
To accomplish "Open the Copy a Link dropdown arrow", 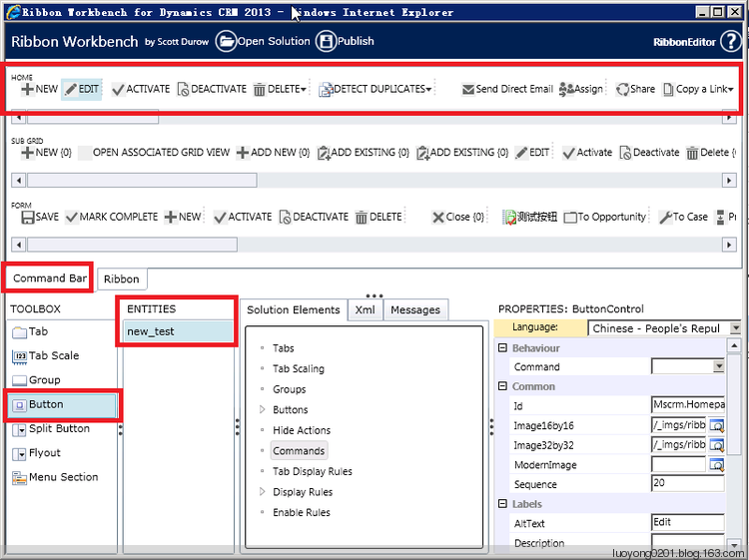I will (731, 90).
